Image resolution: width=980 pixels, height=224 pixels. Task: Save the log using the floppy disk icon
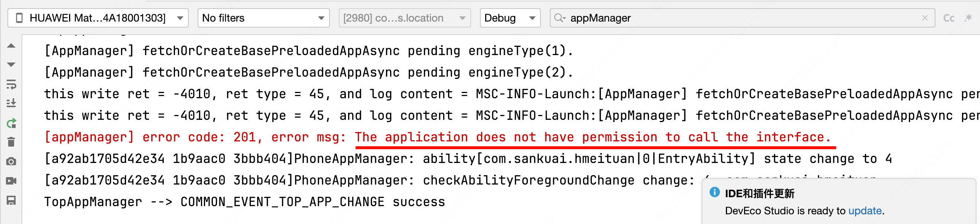12,201
